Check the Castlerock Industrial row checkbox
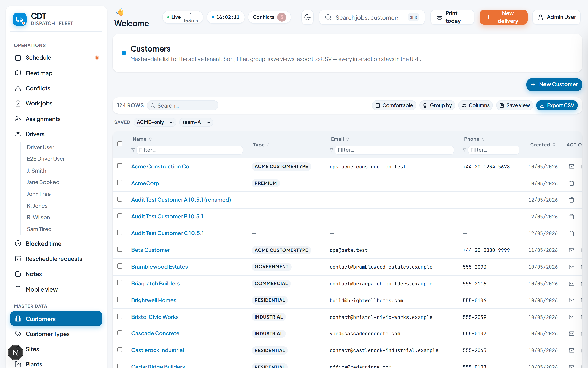 (x=120, y=350)
